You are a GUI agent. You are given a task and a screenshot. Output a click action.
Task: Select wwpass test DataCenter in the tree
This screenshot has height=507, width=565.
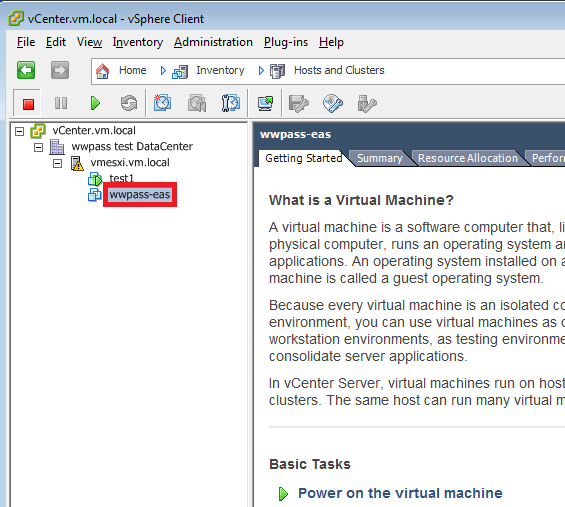[132, 147]
